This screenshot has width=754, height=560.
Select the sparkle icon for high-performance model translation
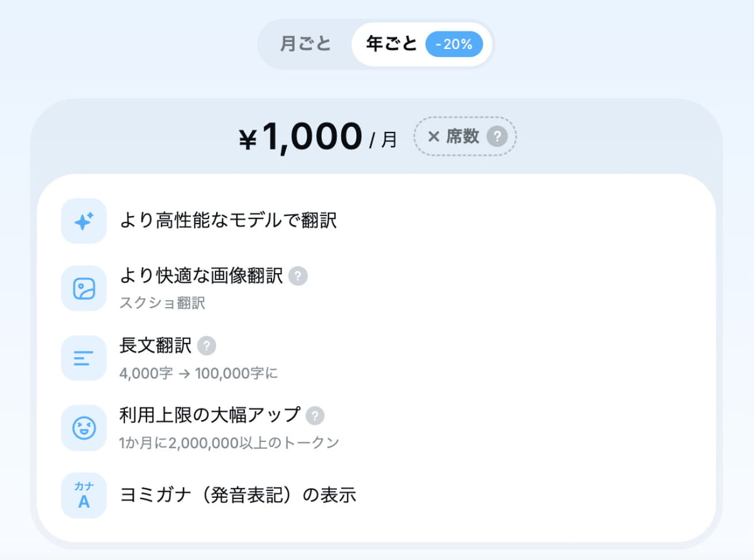coord(84,221)
